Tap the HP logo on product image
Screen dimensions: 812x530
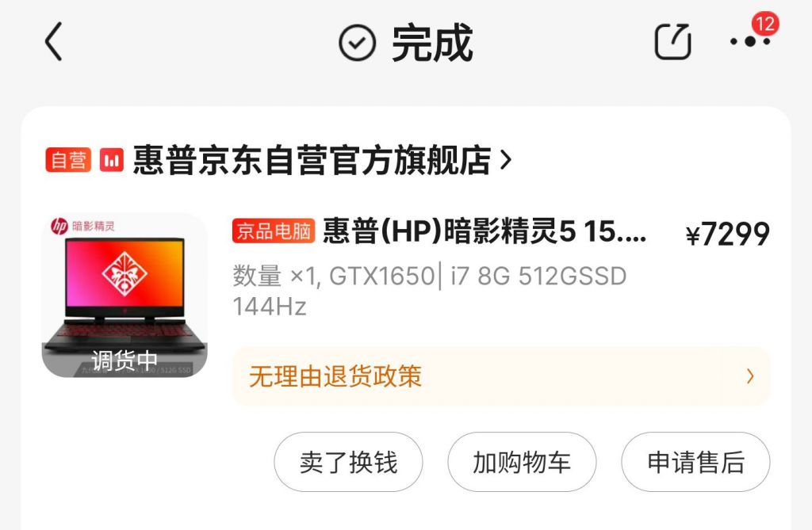click(59, 227)
